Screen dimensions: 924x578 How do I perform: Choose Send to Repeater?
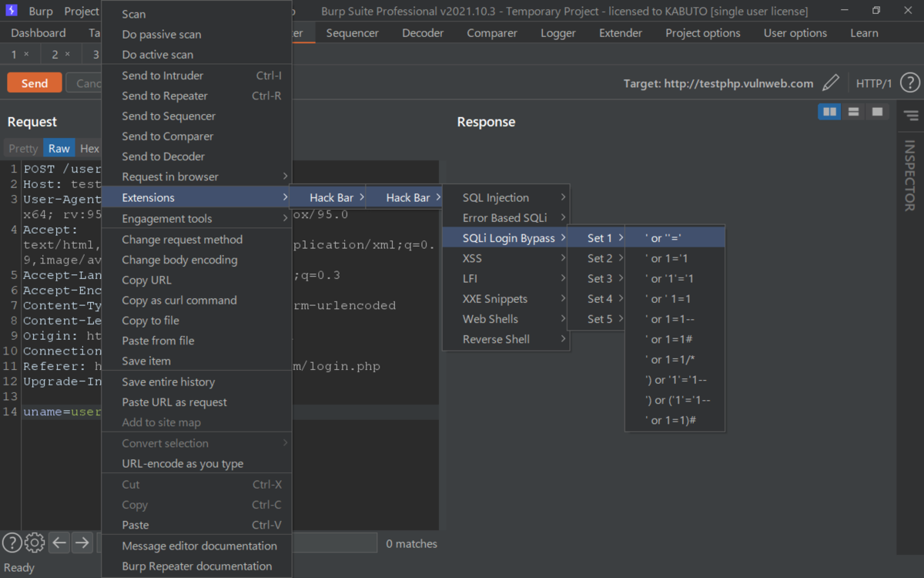tap(196, 96)
